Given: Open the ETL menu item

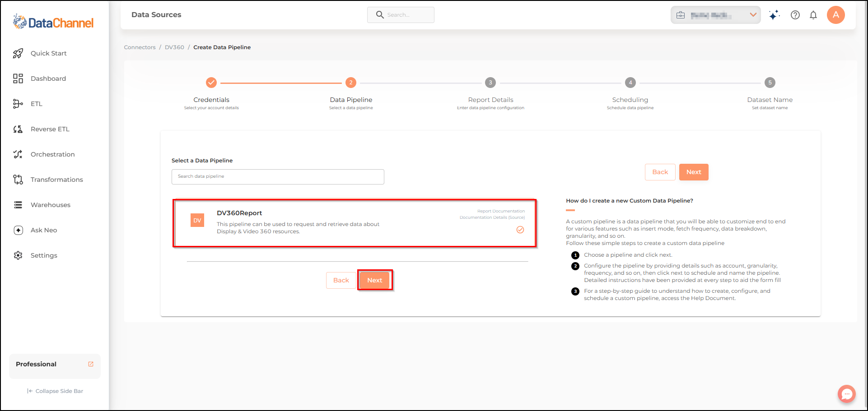Looking at the screenshot, I should point(37,104).
